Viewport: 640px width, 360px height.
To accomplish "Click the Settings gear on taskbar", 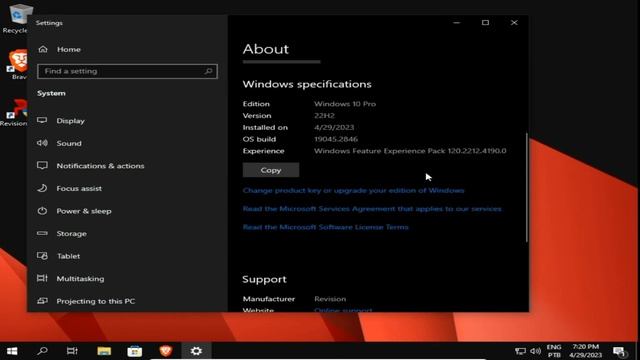I will [x=196, y=351].
